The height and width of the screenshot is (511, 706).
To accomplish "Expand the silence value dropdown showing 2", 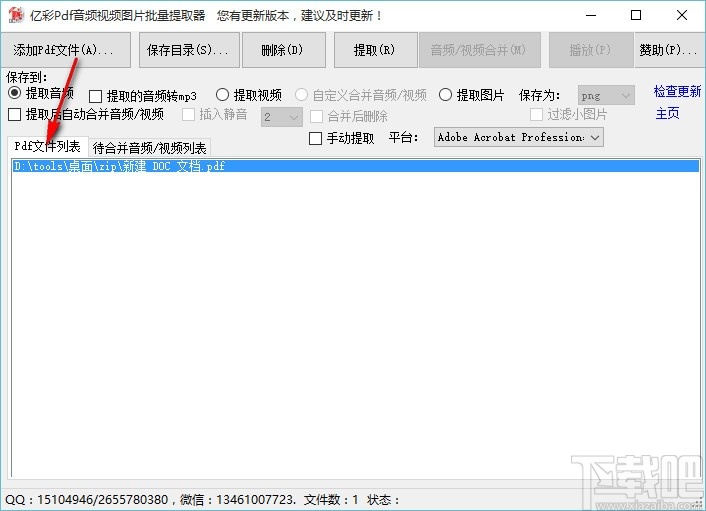I will point(282,117).
